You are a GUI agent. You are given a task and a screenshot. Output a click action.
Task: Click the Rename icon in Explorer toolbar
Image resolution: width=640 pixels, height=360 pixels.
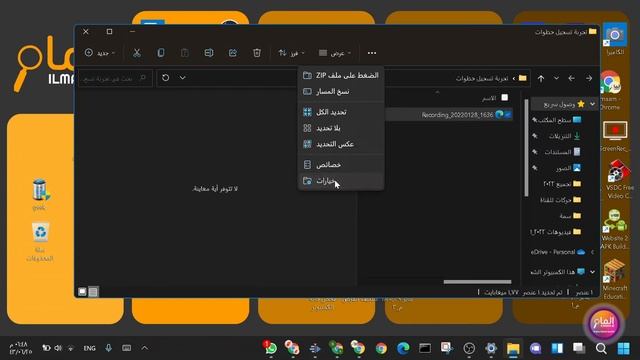point(209,53)
